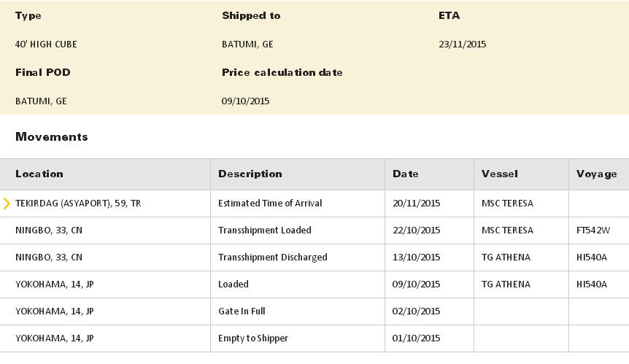629x364 pixels.
Task: Click TG ATHENA vessel in Loaded row
Action: [x=506, y=284]
